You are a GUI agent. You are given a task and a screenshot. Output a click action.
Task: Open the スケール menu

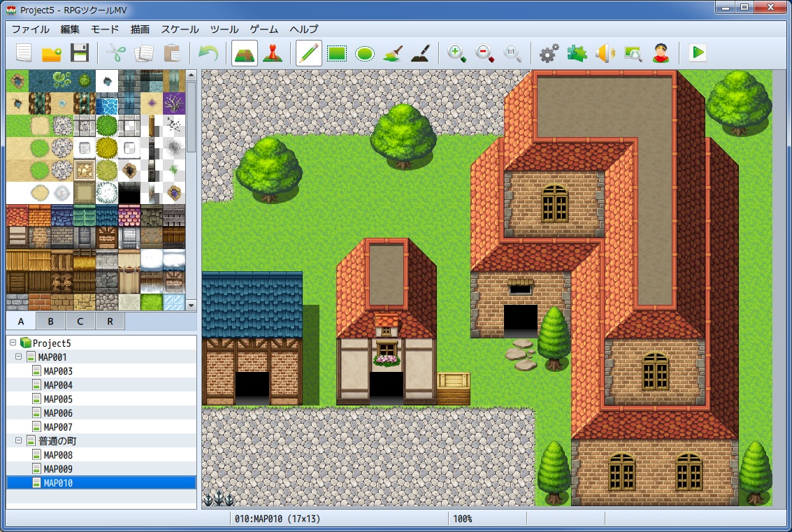pos(180,29)
